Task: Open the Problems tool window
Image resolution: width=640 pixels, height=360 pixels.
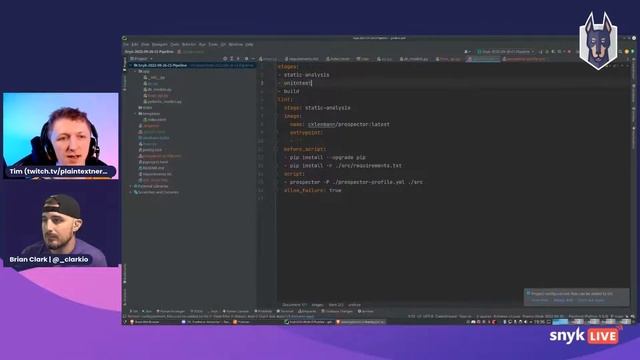Action: 263,311
